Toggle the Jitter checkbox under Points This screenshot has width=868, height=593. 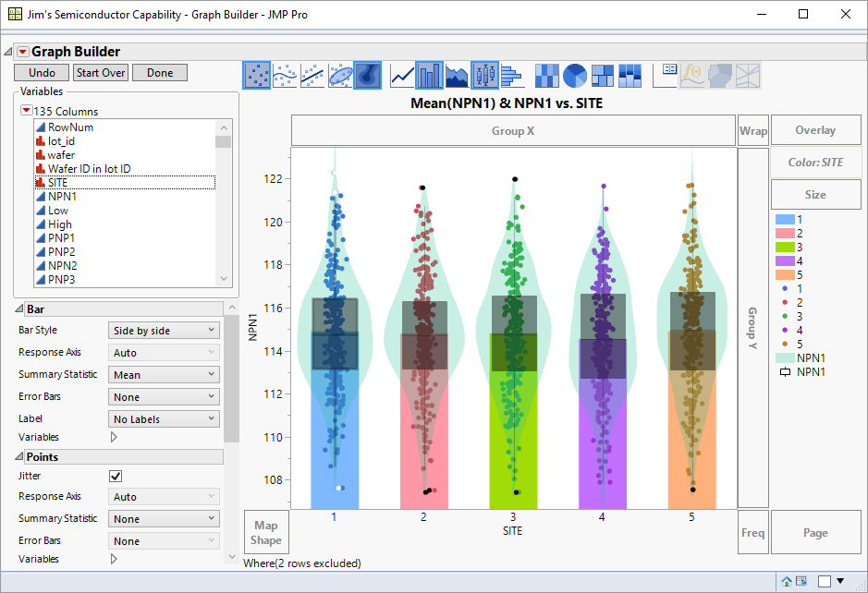115,476
